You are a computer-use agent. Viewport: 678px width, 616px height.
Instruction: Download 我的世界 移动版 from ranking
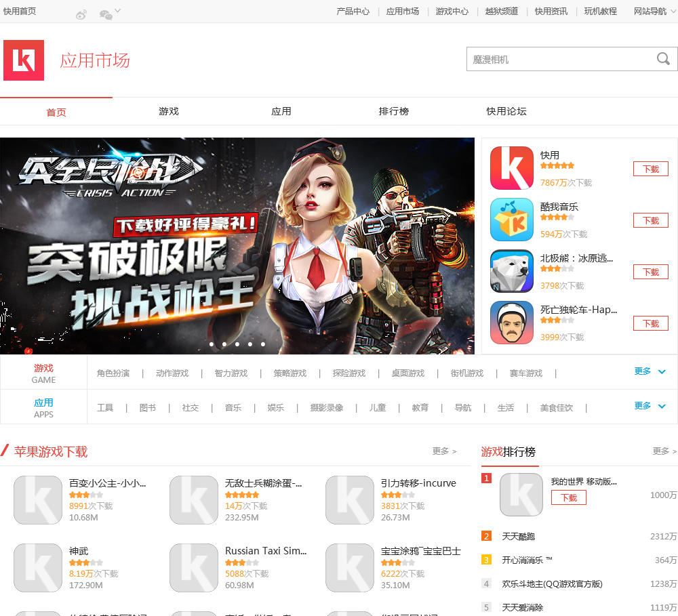569,497
